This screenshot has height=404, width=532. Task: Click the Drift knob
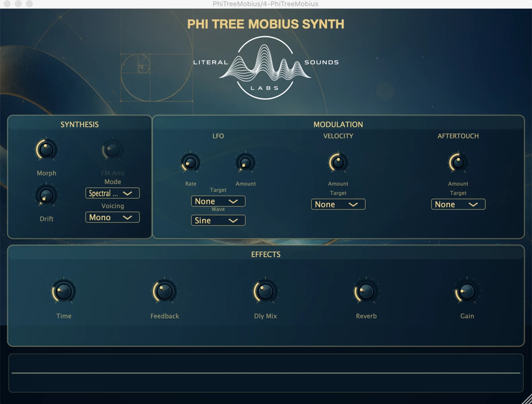[46, 195]
